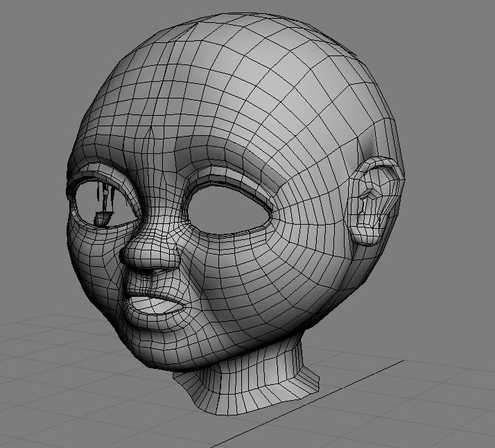Select the small geometry inside the left eye socket

click(103, 203)
